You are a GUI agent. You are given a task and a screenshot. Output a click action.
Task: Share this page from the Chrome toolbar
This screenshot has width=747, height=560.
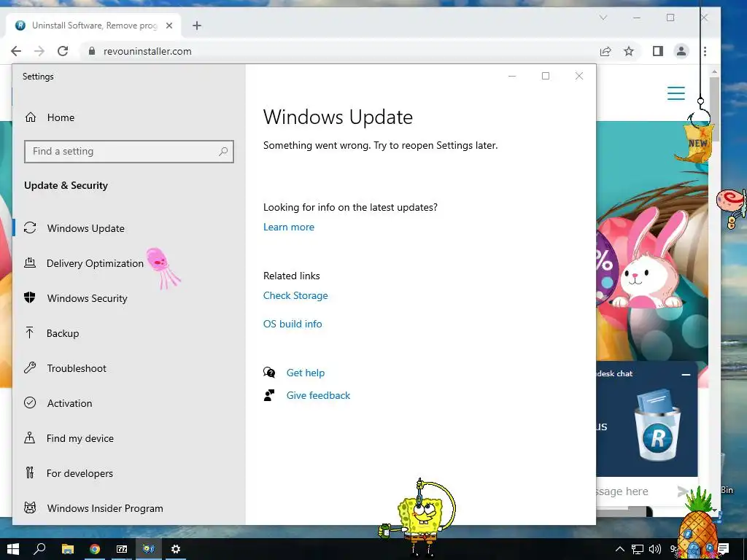pyautogui.click(x=605, y=52)
